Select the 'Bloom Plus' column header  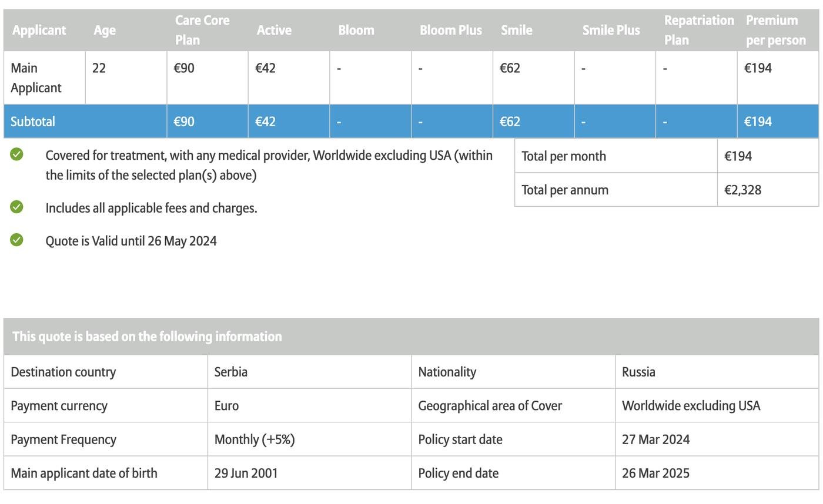tap(451, 30)
